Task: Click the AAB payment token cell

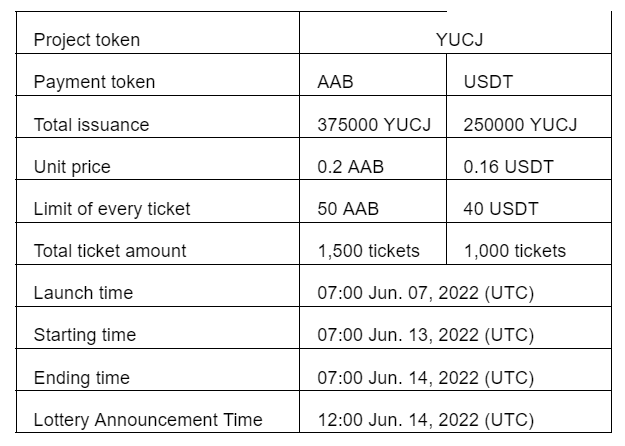Action: pos(335,82)
